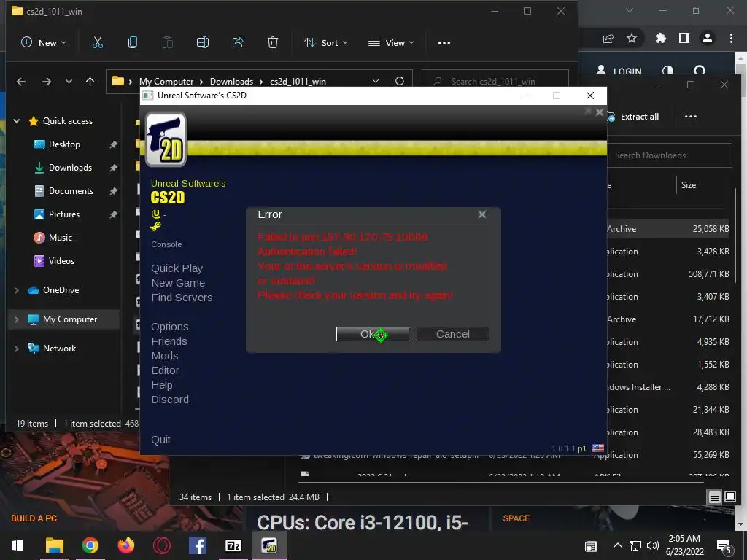Screen dimensions: 747x560
Task: Click the Copy icon in Explorer toolbar
Action: [x=133, y=42]
